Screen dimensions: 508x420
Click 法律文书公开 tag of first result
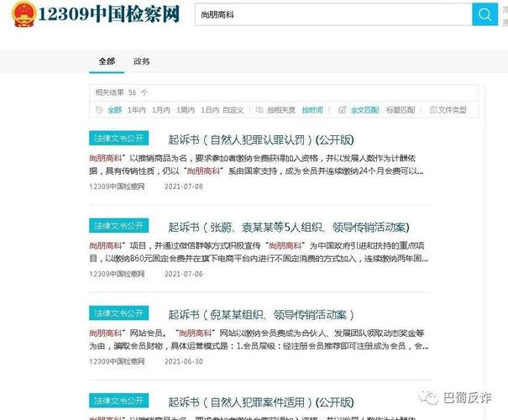(x=119, y=138)
